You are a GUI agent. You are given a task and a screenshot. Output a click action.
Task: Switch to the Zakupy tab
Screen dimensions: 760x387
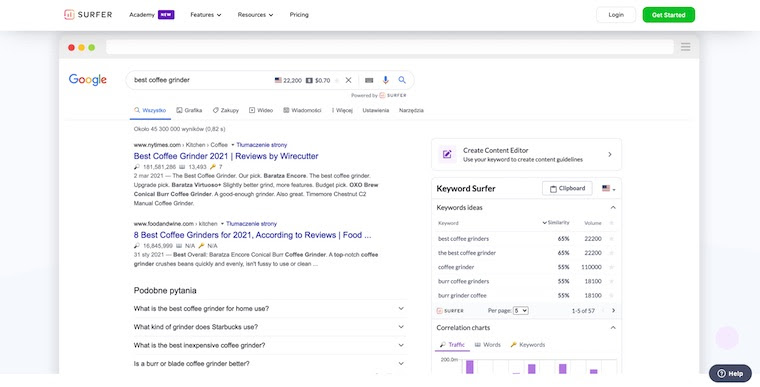click(x=226, y=111)
